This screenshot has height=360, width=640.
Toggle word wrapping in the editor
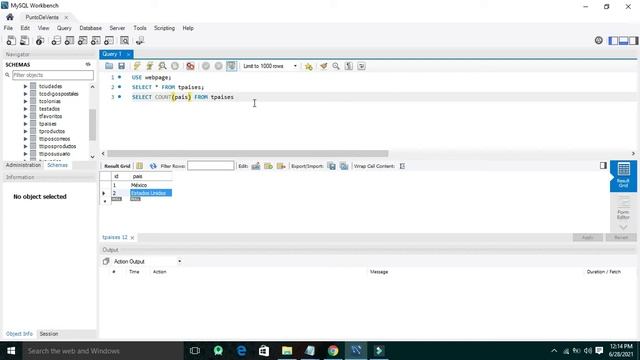[361, 66]
